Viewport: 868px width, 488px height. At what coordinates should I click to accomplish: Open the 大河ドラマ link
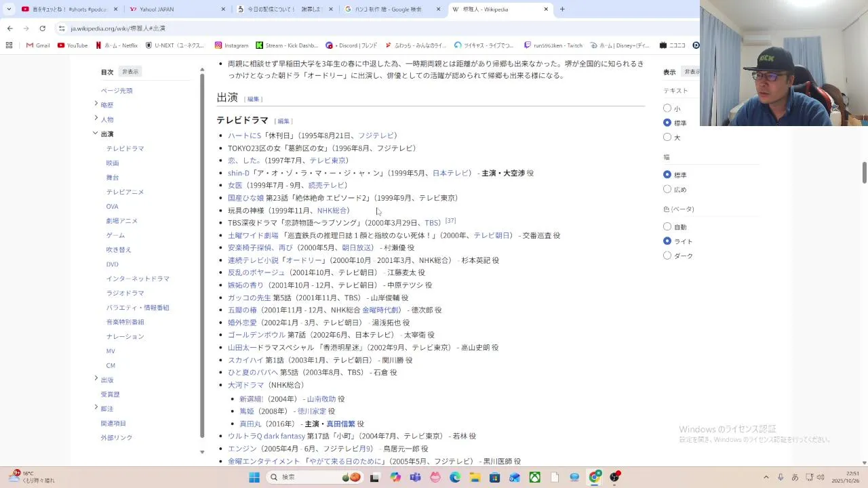(x=245, y=385)
